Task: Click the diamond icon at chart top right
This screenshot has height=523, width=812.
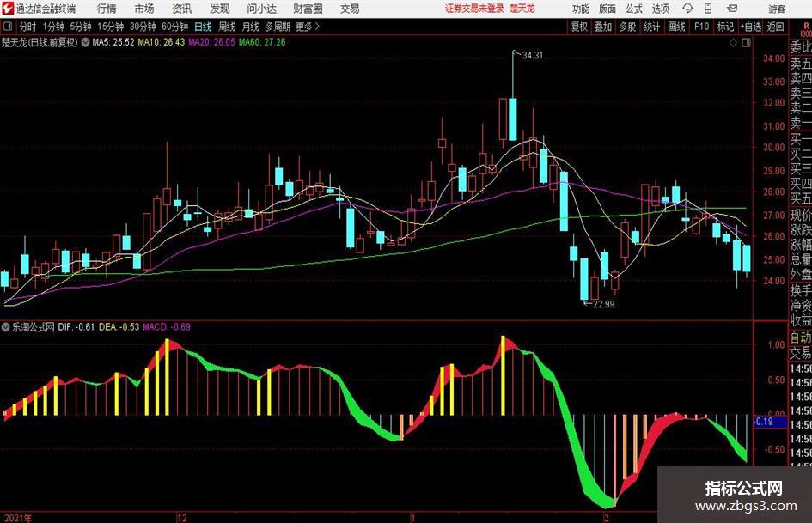Action: pos(733,43)
